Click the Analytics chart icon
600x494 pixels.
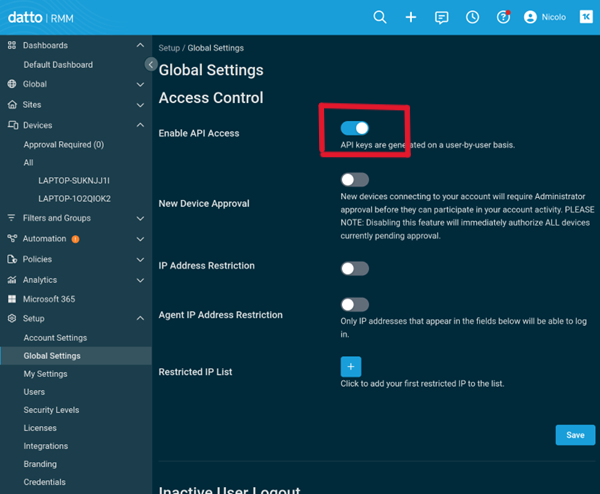click(12, 280)
